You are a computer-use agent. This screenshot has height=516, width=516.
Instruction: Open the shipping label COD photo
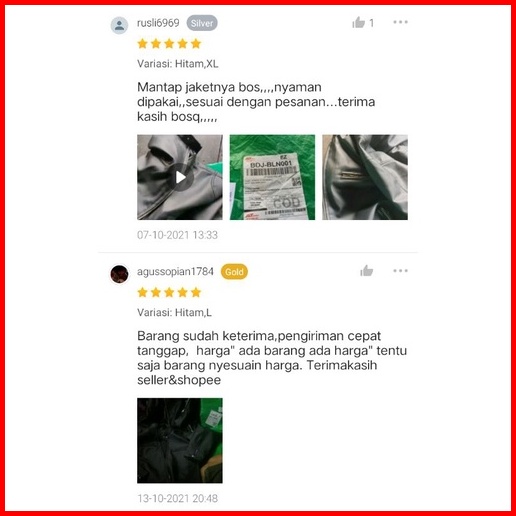[272, 177]
